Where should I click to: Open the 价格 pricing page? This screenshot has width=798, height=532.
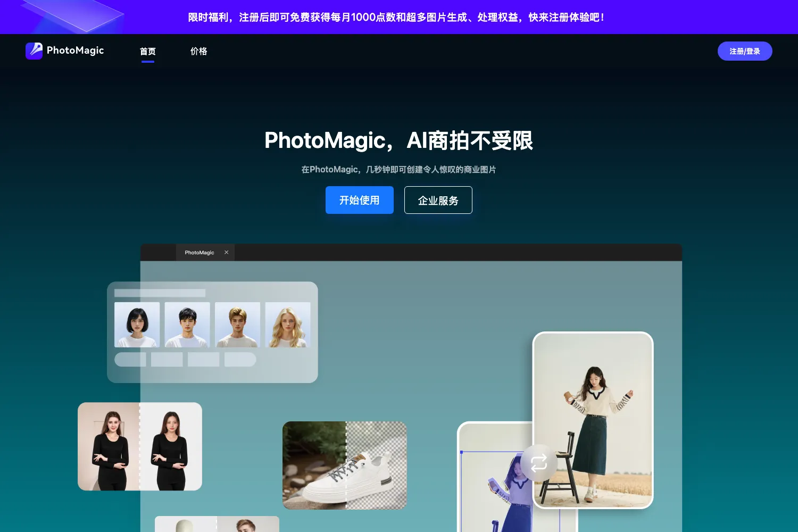coord(199,52)
